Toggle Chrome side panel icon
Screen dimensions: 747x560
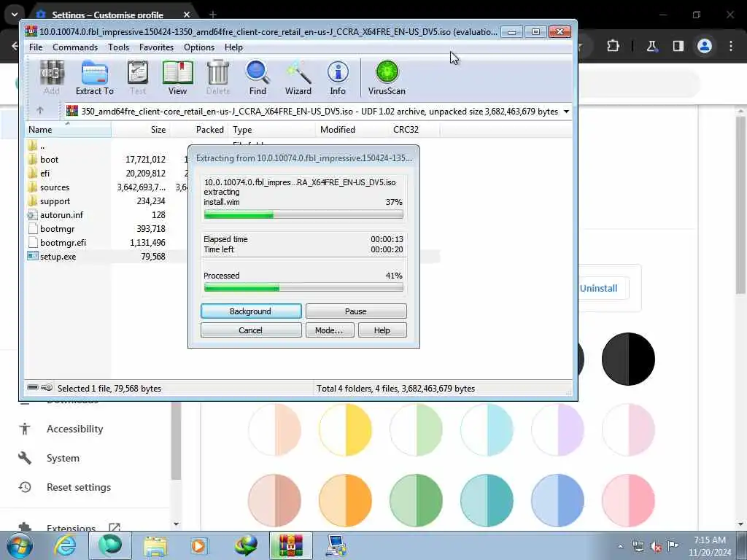(678, 46)
